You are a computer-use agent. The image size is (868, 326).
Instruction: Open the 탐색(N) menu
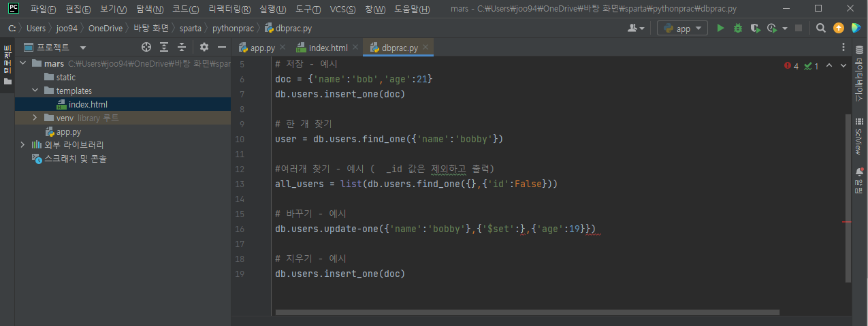(149, 10)
